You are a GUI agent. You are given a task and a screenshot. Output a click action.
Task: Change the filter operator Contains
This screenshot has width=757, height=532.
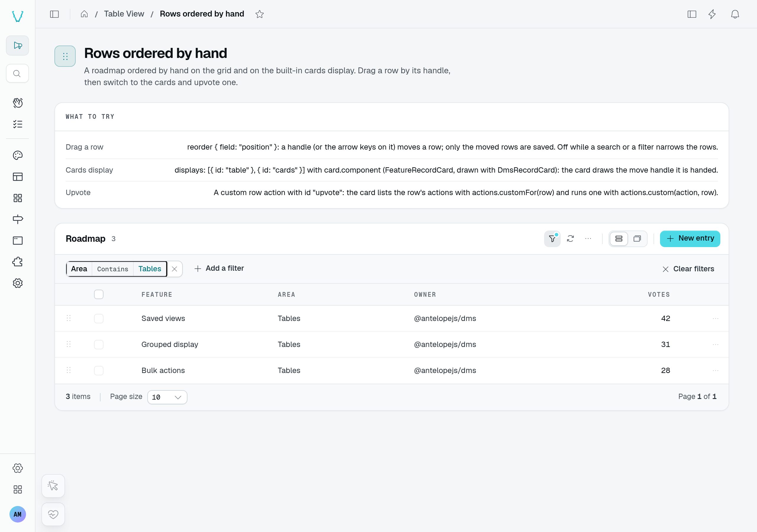[x=112, y=269]
